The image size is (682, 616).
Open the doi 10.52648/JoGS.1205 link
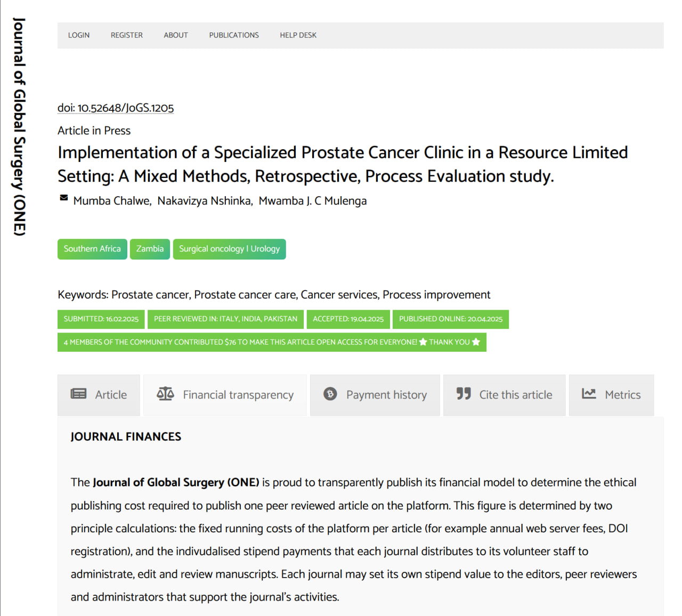point(116,108)
